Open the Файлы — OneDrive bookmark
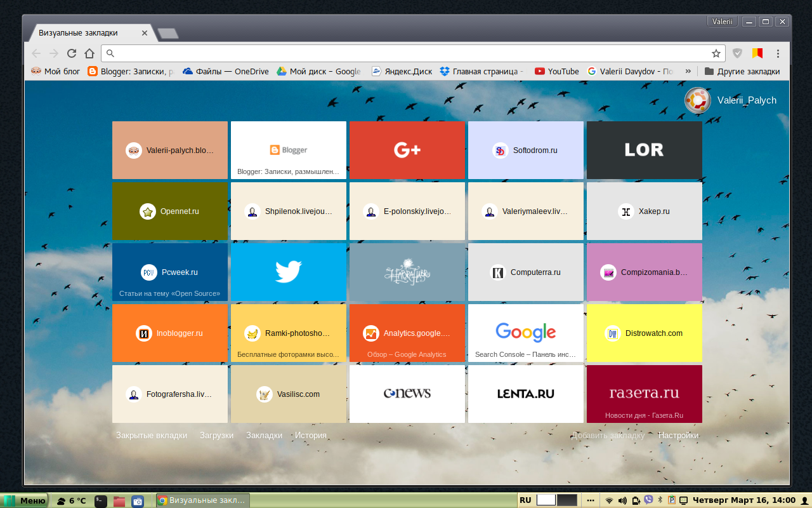The height and width of the screenshot is (508, 812). click(226, 71)
